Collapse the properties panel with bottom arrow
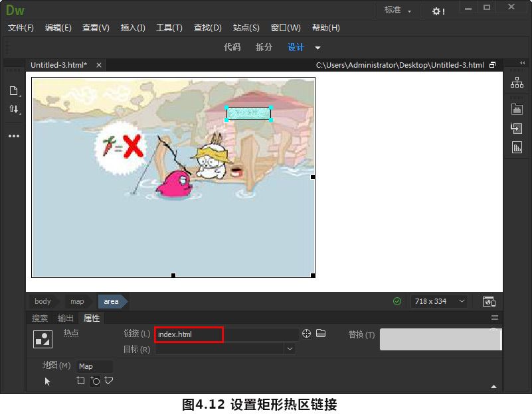This screenshot has height=414, width=532. click(494, 386)
